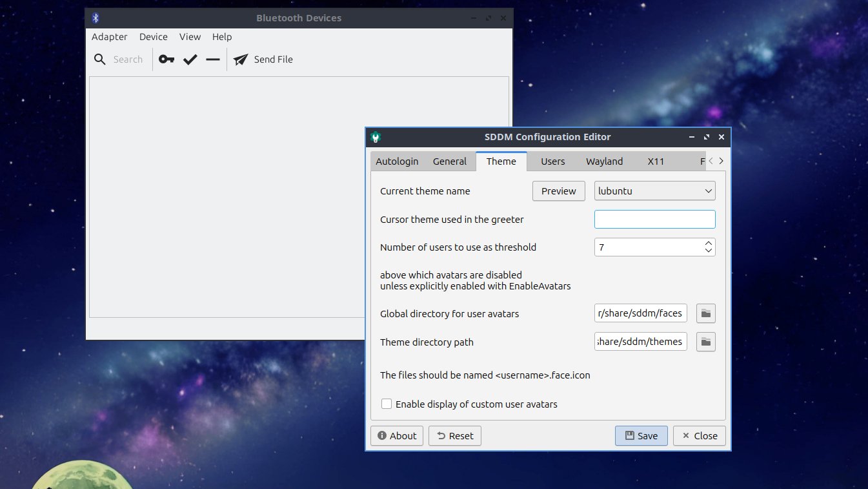Click the Trust checkmark icon
This screenshot has width=868, height=489.
pyautogui.click(x=190, y=59)
